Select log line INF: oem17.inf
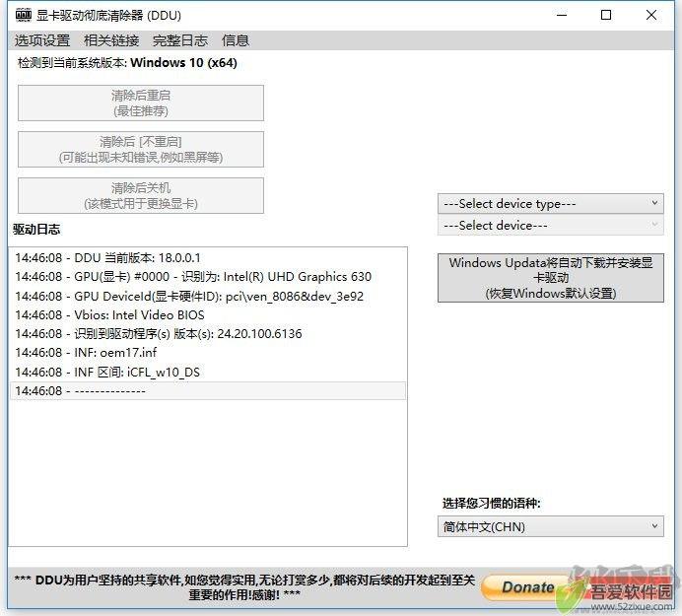This screenshot has height=616, width=682. (x=208, y=353)
